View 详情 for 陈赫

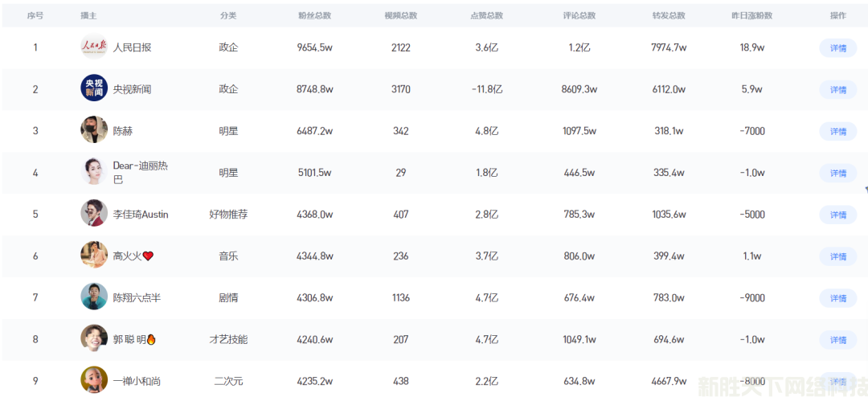click(x=837, y=131)
